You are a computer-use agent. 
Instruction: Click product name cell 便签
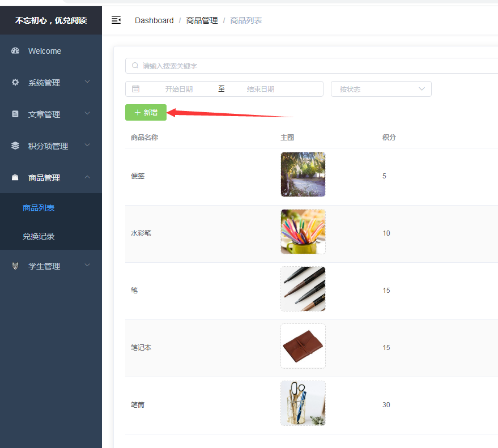[138, 176]
